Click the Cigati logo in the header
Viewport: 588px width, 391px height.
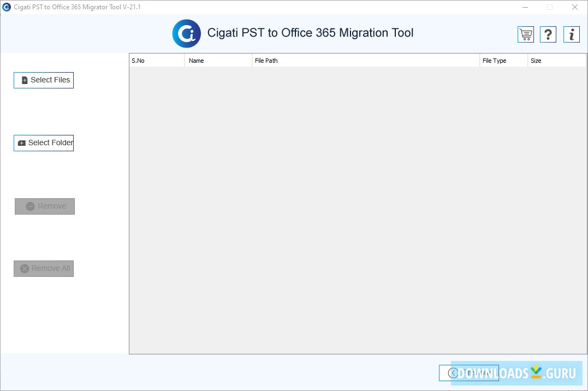point(186,33)
